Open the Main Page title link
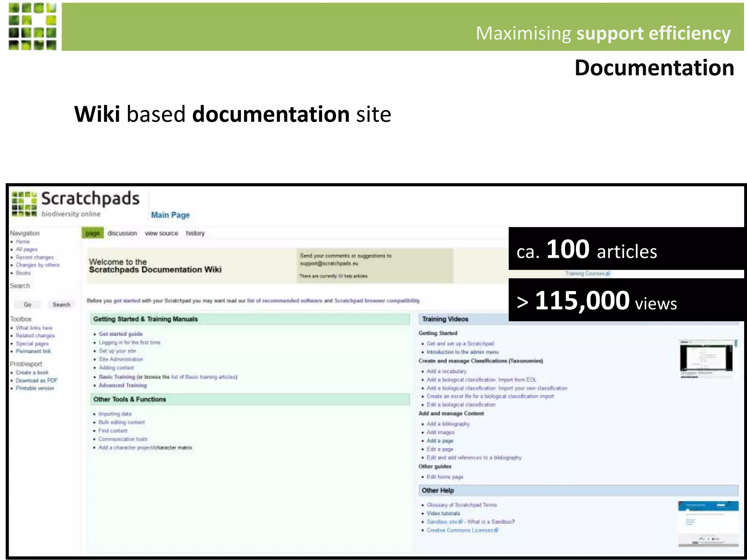 [170, 215]
